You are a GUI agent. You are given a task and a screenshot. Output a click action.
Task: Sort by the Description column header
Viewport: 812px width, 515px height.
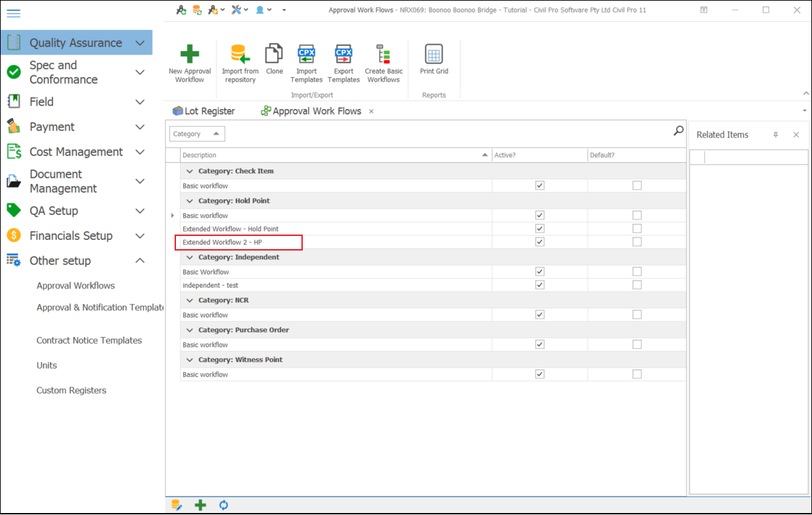(336, 155)
